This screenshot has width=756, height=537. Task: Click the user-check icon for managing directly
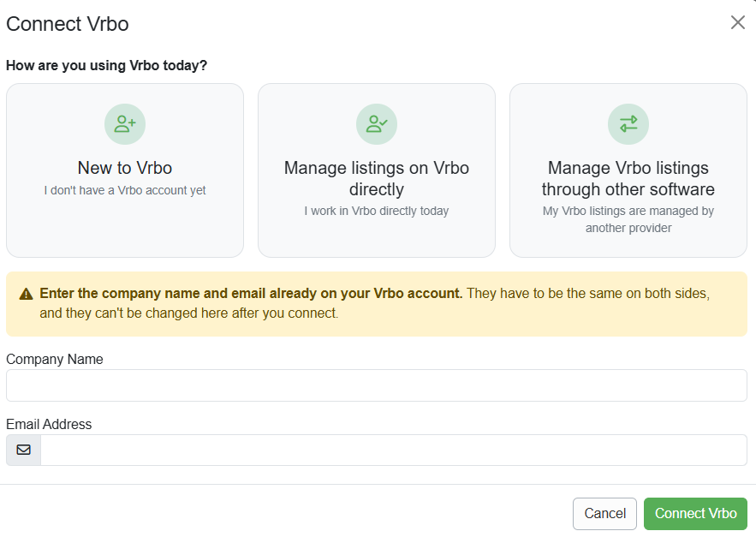(x=377, y=124)
